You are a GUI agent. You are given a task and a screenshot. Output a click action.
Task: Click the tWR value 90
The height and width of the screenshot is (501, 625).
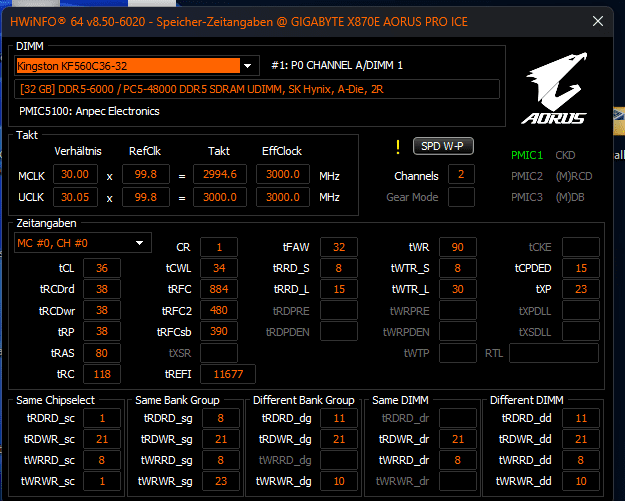coord(458,247)
